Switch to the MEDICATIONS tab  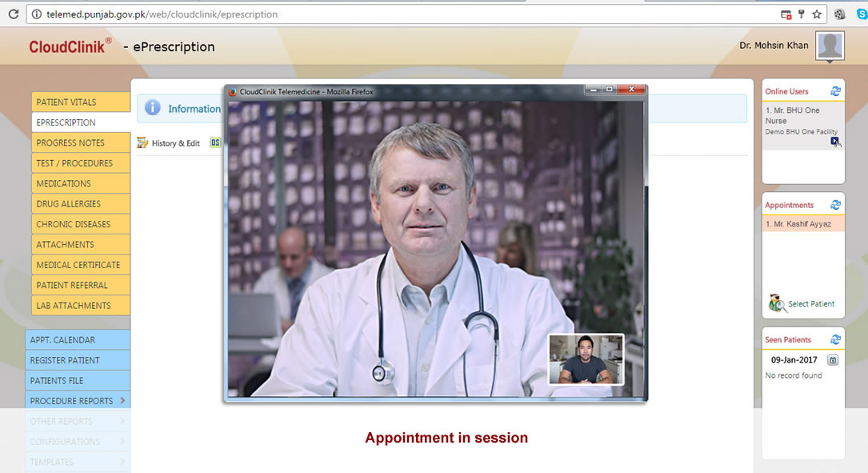click(x=80, y=183)
